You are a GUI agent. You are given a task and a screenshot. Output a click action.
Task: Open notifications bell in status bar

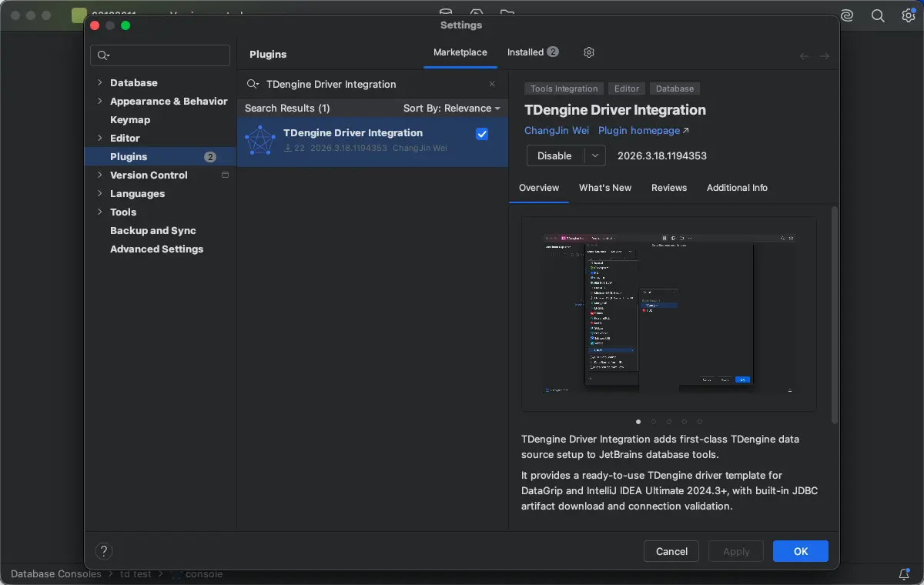click(x=905, y=574)
